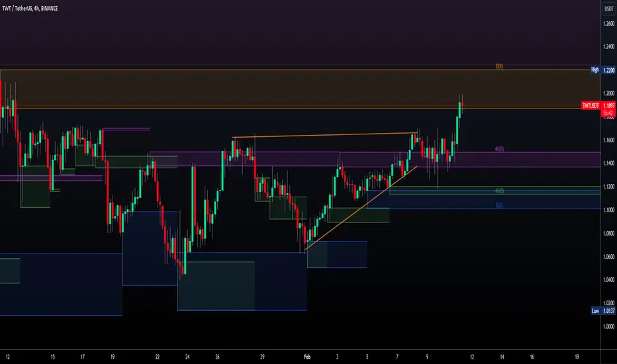Viewport: 617px width, 364px height.
Task: Click the 1.0000 price axis value
Action: click(608, 327)
